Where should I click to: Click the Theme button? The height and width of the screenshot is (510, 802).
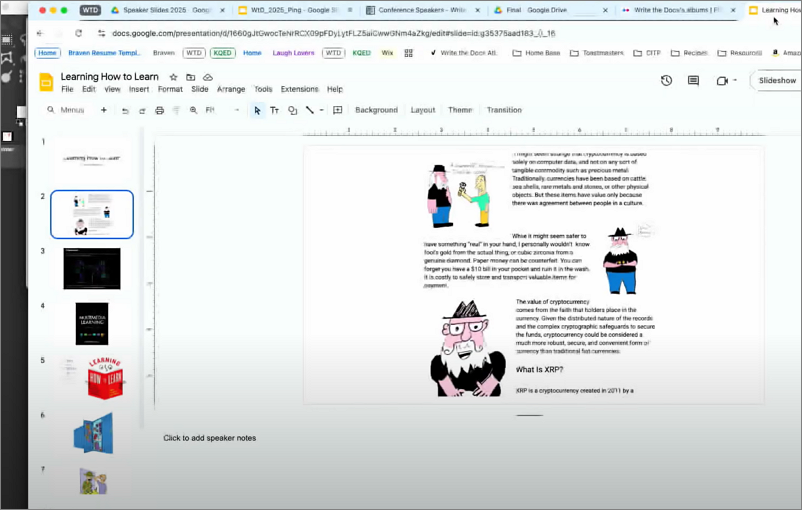pos(460,110)
